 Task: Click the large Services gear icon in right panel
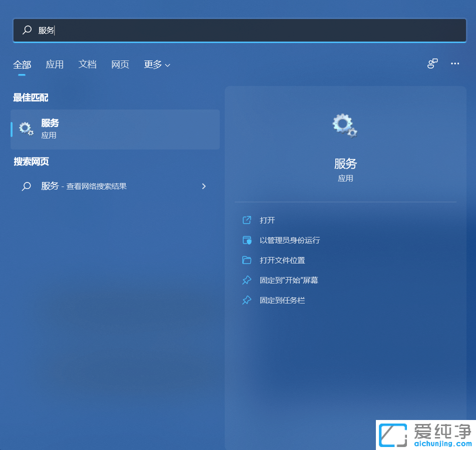(x=344, y=126)
